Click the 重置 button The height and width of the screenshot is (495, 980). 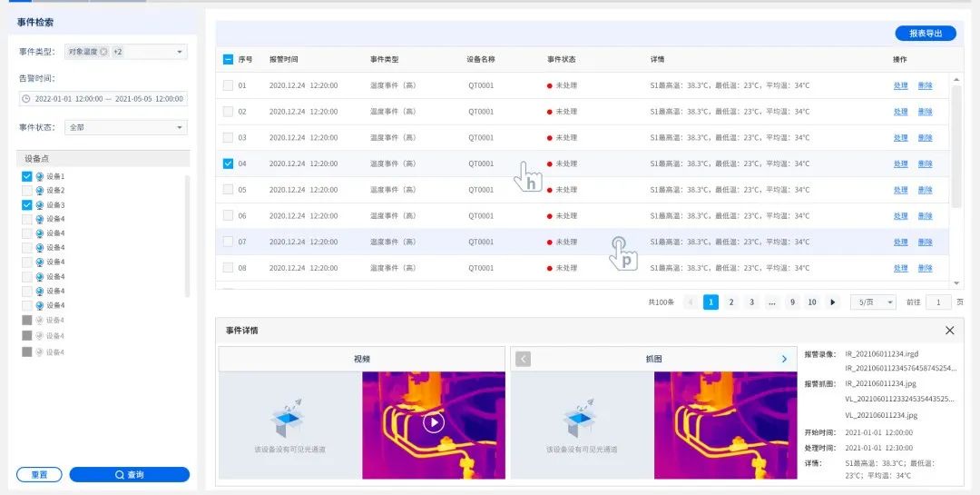click(39, 474)
